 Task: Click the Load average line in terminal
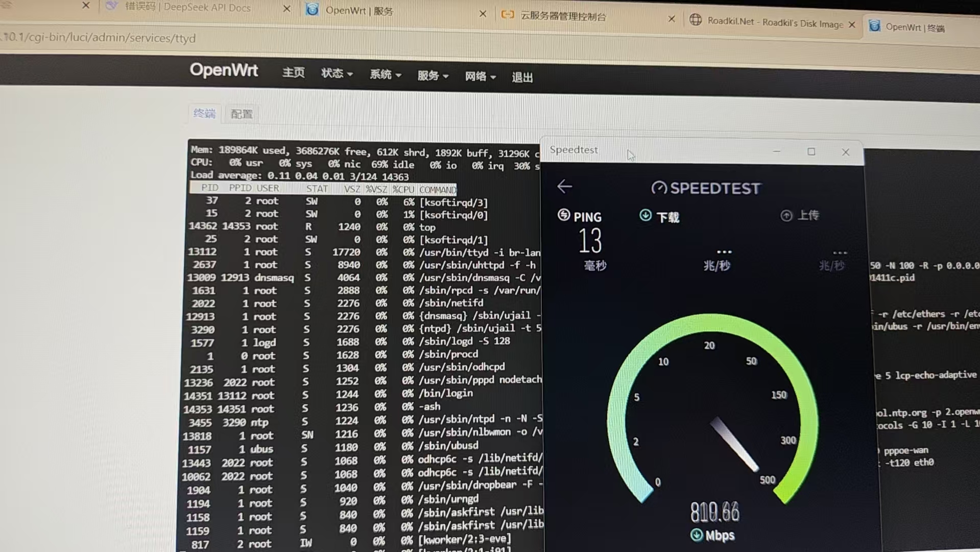coord(299,176)
